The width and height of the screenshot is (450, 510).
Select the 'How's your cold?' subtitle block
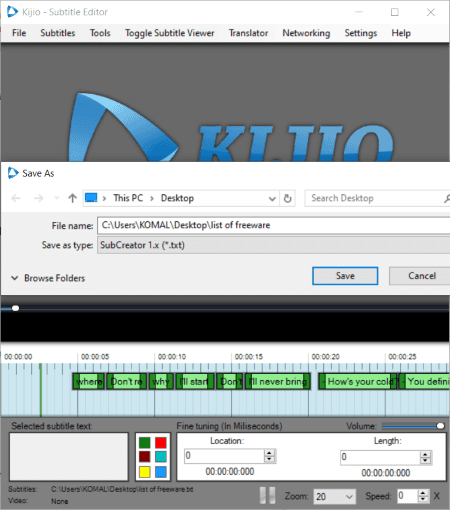pyautogui.click(x=358, y=381)
